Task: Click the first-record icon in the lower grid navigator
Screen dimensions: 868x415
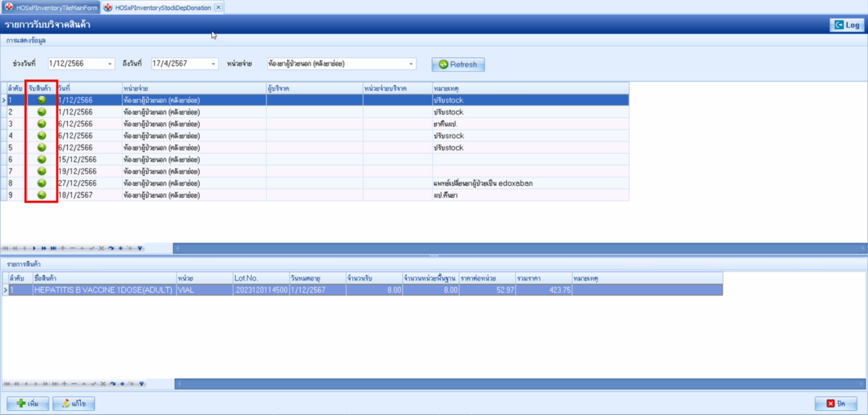Action: pos(7,384)
